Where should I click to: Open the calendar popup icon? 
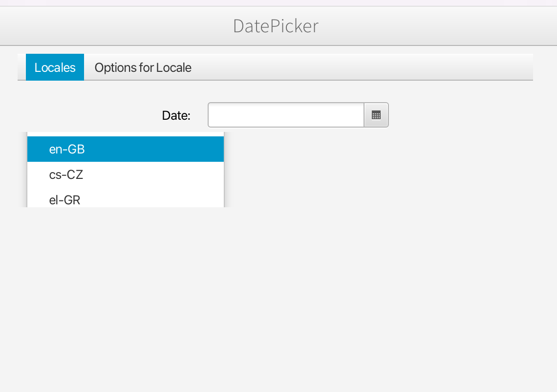tap(376, 115)
